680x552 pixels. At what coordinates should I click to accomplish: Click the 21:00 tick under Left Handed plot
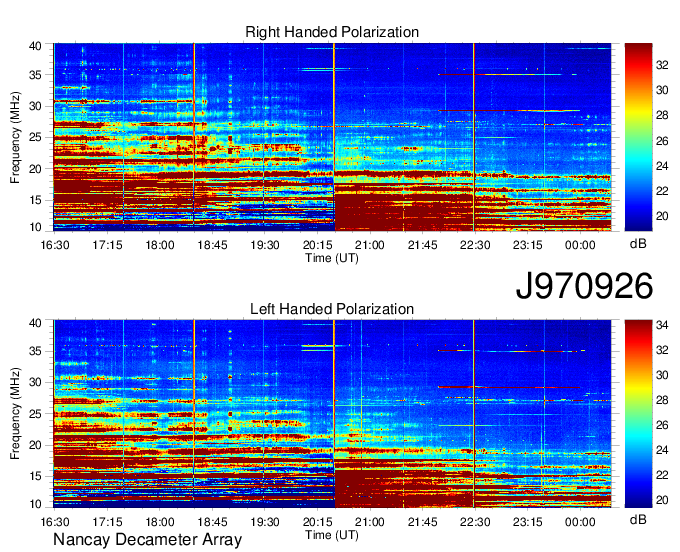(x=370, y=522)
